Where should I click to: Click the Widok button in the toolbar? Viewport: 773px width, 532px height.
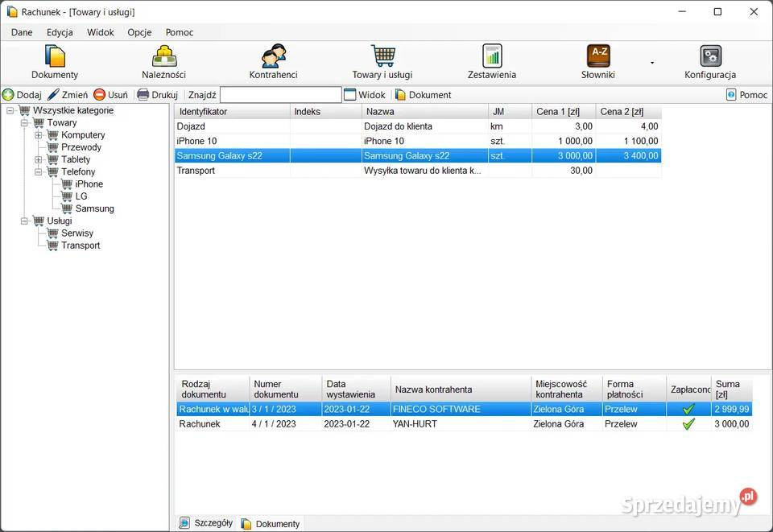tap(365, 95)
